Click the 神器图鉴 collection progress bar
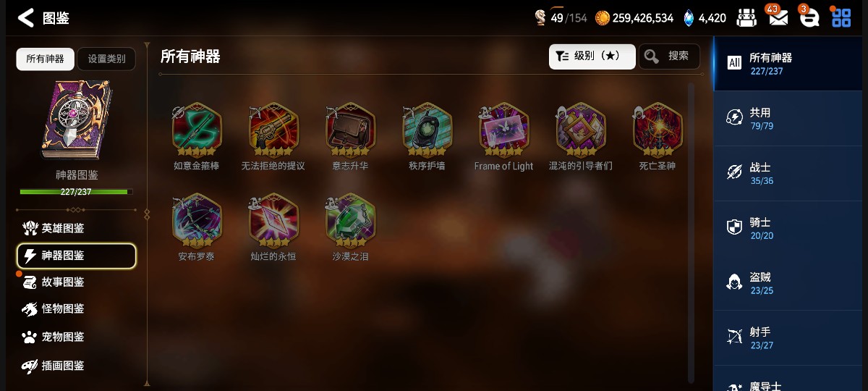 tap(76, 192)
